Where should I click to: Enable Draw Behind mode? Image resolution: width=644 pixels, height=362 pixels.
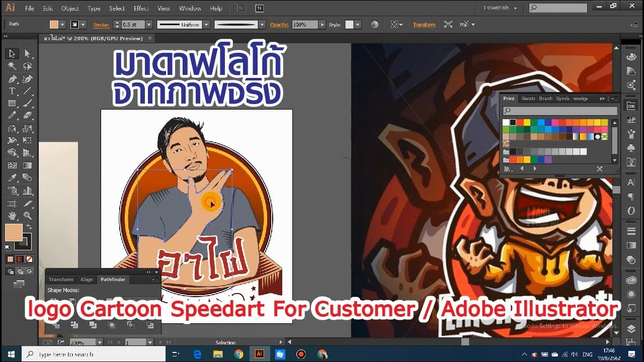pos(20,271)
